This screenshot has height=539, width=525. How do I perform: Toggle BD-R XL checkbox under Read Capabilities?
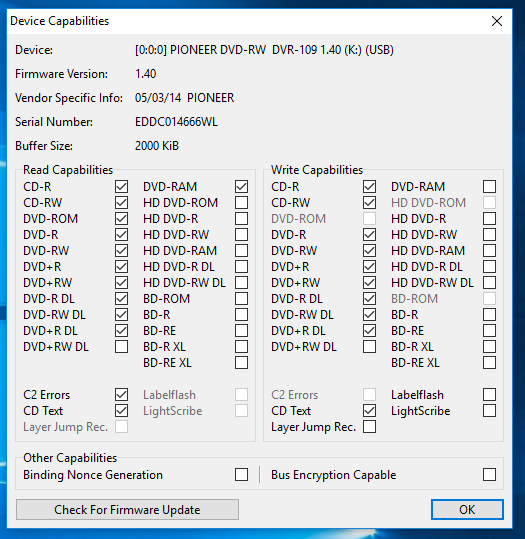click(x=241, y=346)
